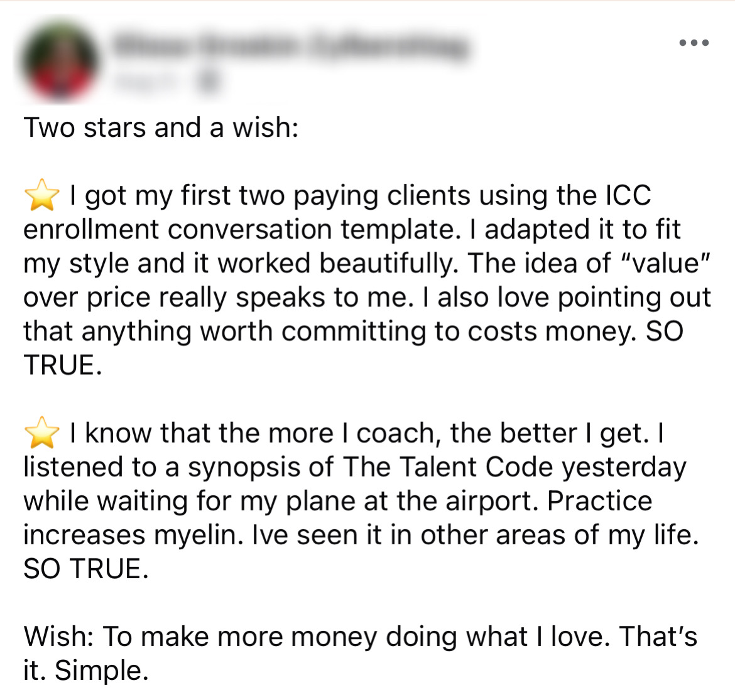Click the star emoji before "I know"
This screenshot has height=700, width=735.
41,433
